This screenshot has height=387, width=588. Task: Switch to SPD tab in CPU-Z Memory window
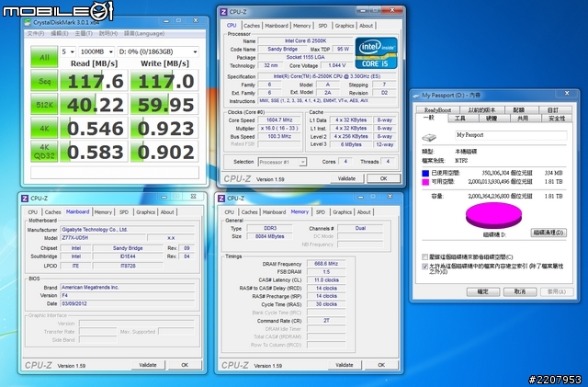tap(321, 212)
